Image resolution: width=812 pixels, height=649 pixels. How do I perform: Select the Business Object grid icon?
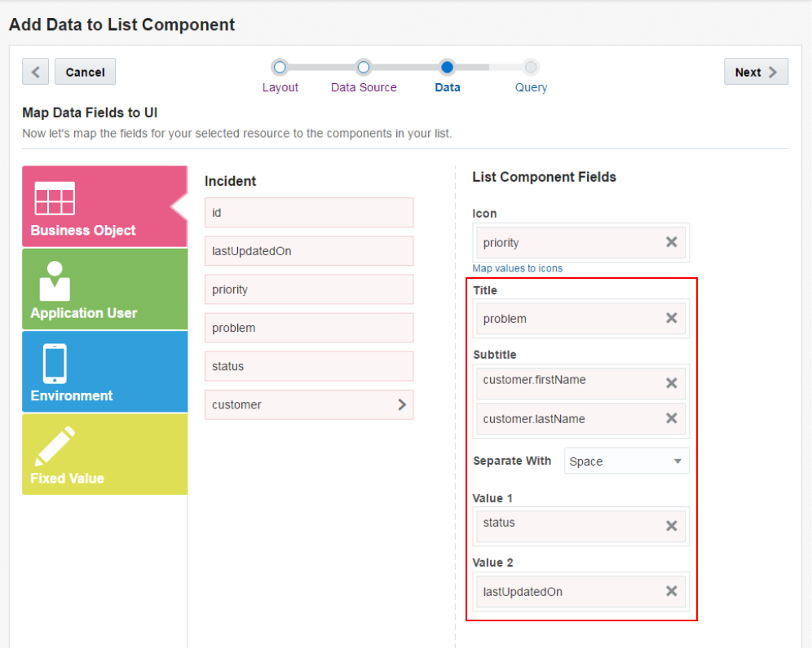tap(55, 198)
